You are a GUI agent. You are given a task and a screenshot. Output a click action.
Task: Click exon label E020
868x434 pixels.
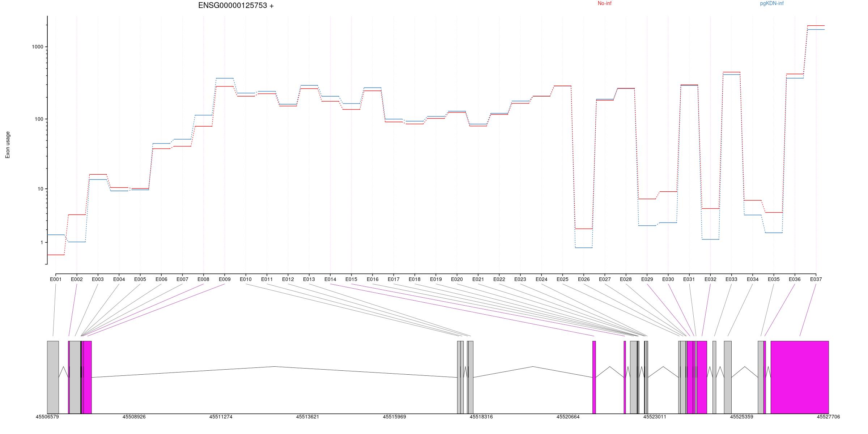[457, 279]
